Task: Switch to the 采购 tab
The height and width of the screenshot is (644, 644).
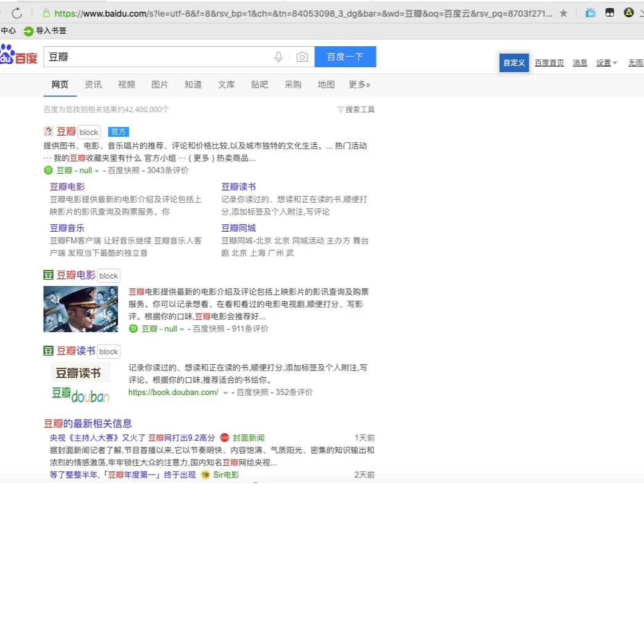Action: pyautogui.click(x=293, y=84)
